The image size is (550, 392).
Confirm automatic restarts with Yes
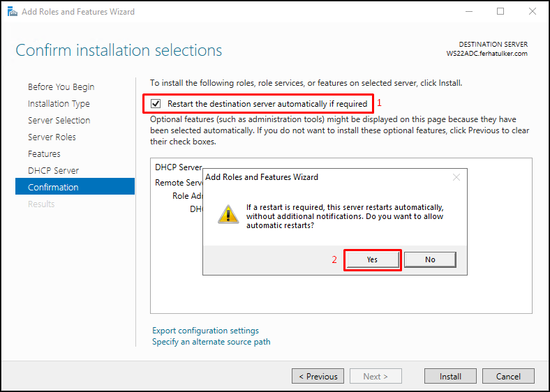point(372,259)
